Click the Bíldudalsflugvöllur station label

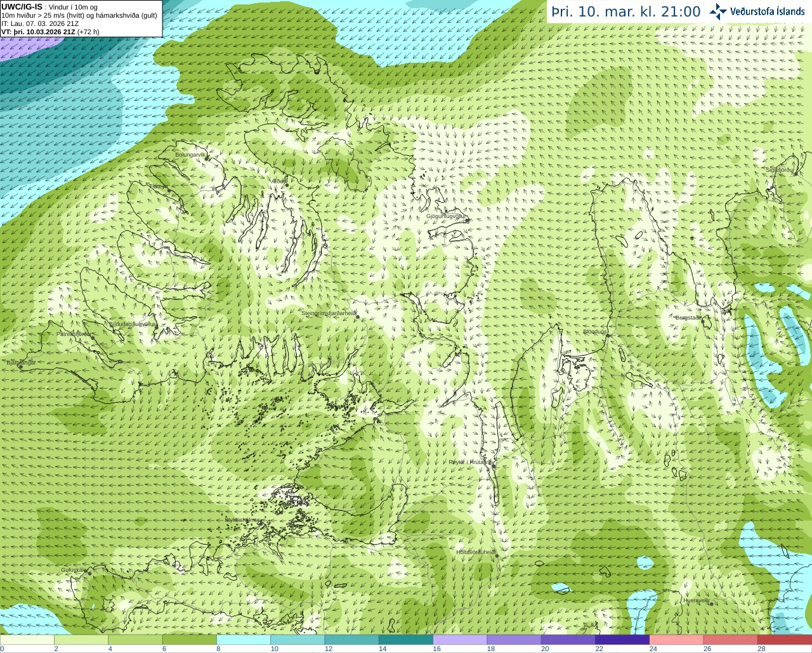132,323
